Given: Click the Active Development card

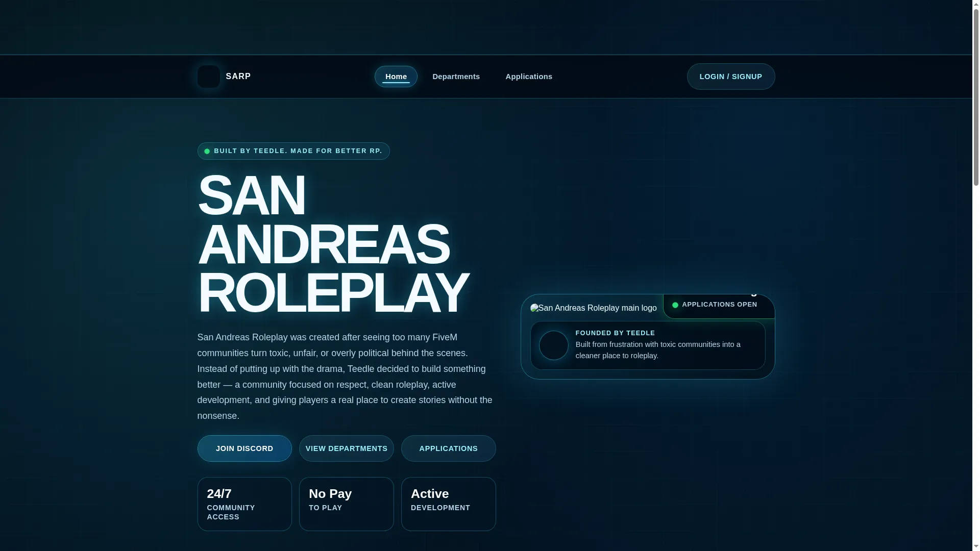Looking at the screenshot, I should pos(448,504).
